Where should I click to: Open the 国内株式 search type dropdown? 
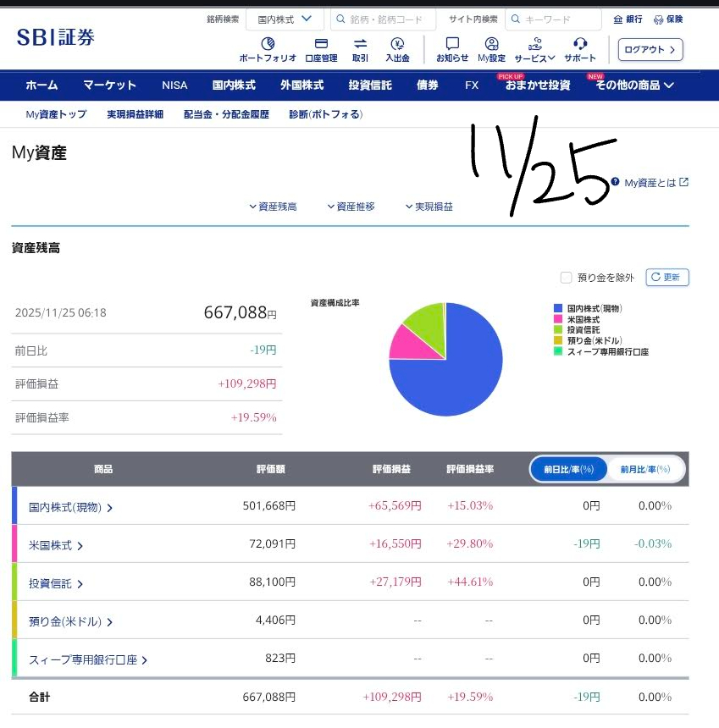click(x=285, y=19)
